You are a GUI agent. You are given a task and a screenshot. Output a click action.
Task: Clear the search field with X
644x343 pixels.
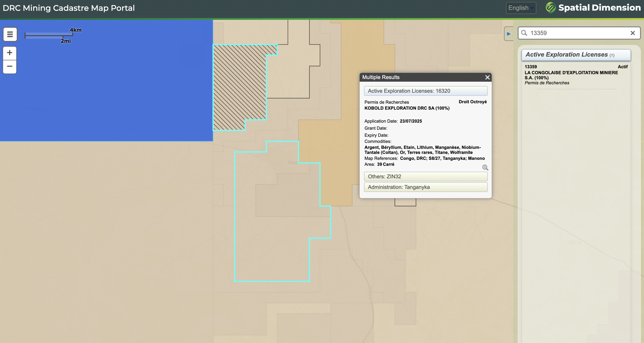point(633,33)
